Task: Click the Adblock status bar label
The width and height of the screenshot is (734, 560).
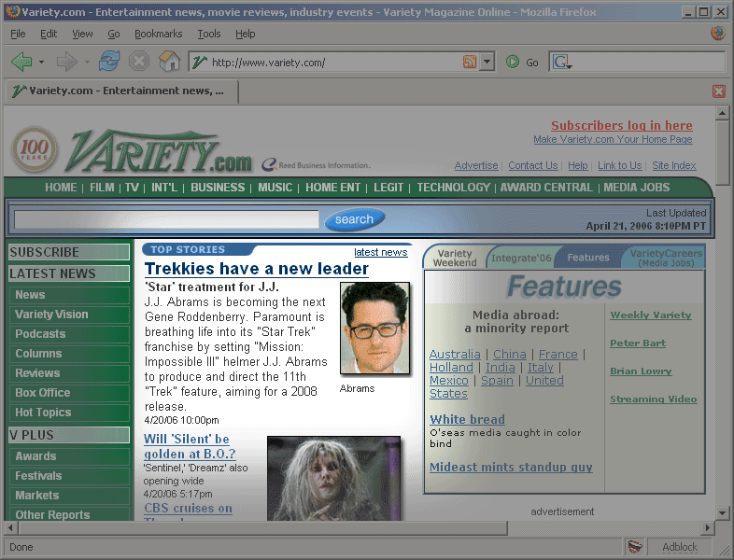Action: 679,548
